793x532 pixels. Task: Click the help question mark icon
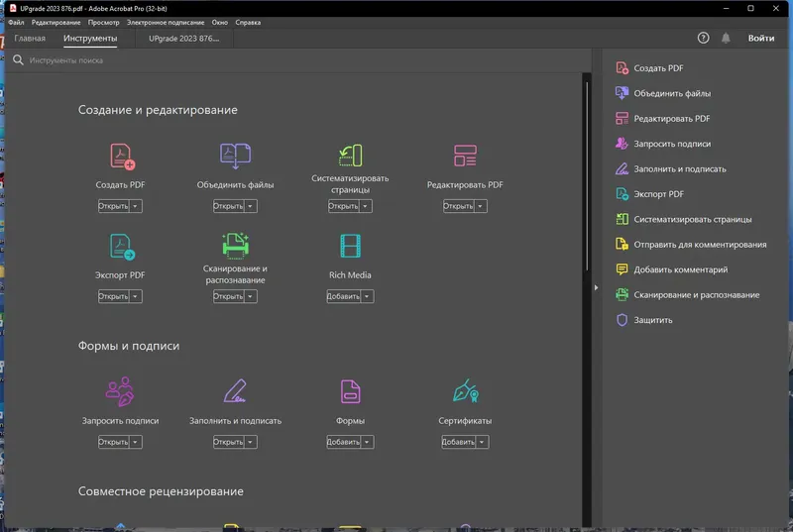click(703, 38)
